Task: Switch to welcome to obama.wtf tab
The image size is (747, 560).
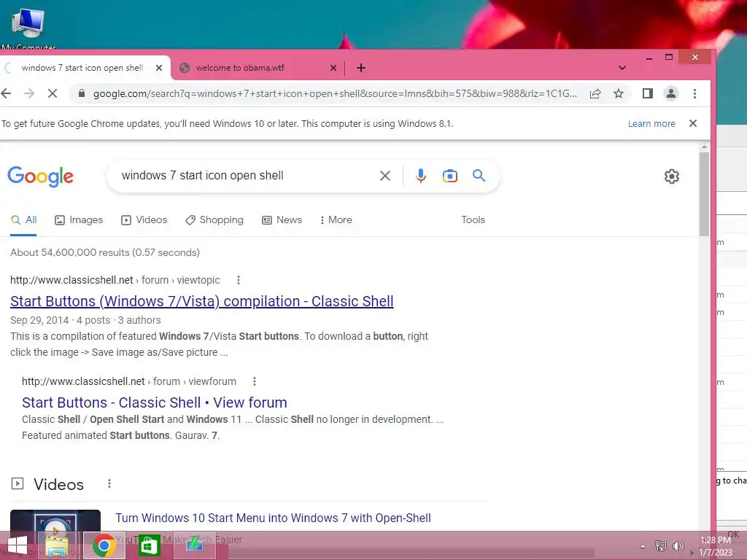Action: point(239,68)
